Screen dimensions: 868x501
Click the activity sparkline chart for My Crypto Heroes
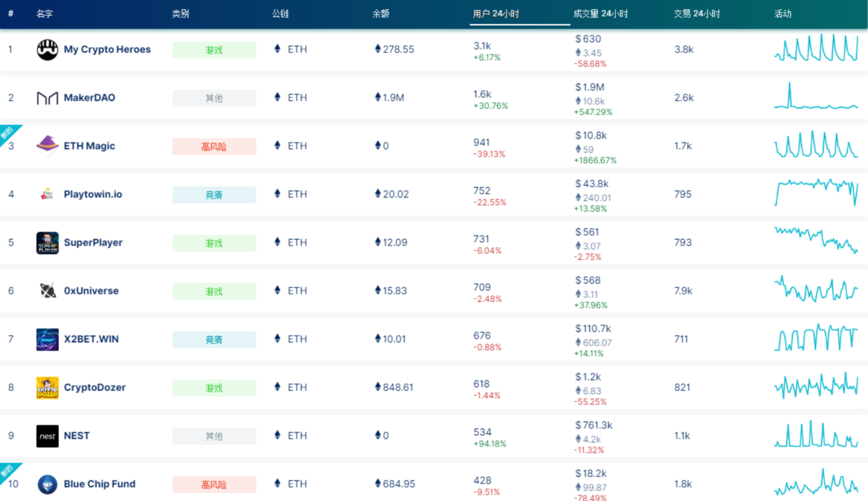(x=816, y=48)
